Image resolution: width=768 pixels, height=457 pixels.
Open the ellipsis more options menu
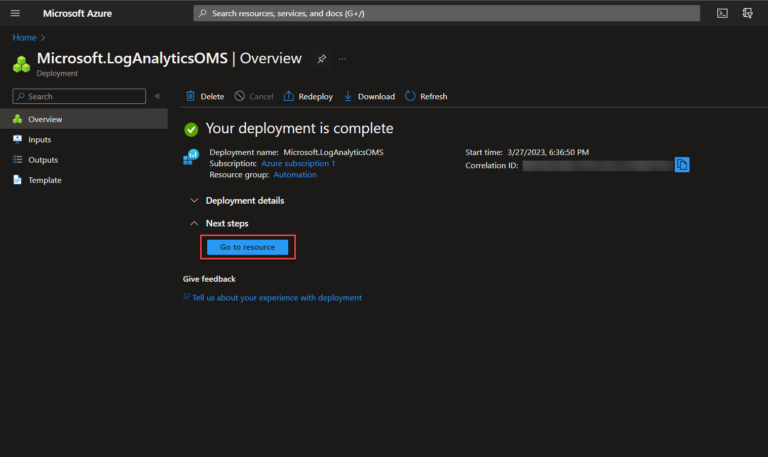click(343, 59)
